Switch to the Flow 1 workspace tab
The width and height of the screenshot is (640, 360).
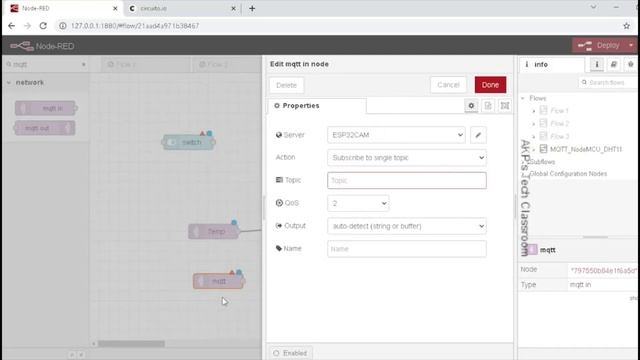(145, 64)
